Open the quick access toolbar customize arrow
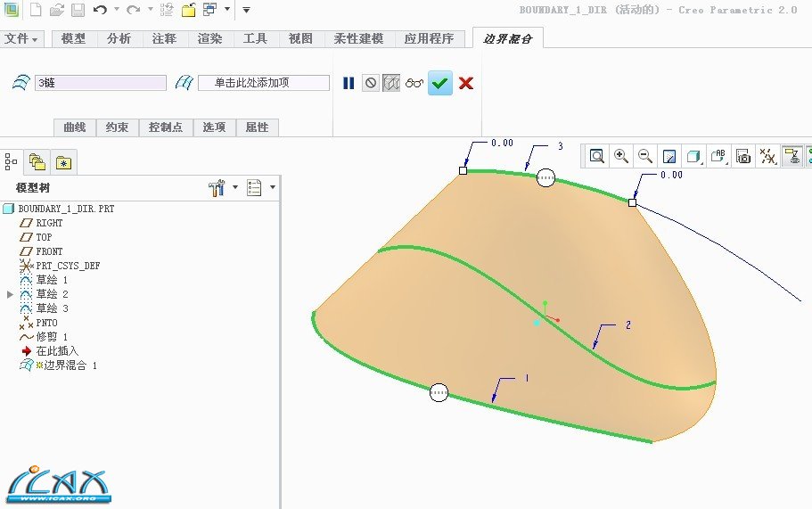This screenshot has height=509, width=812. pyautogui.click(x=247, y=10)
